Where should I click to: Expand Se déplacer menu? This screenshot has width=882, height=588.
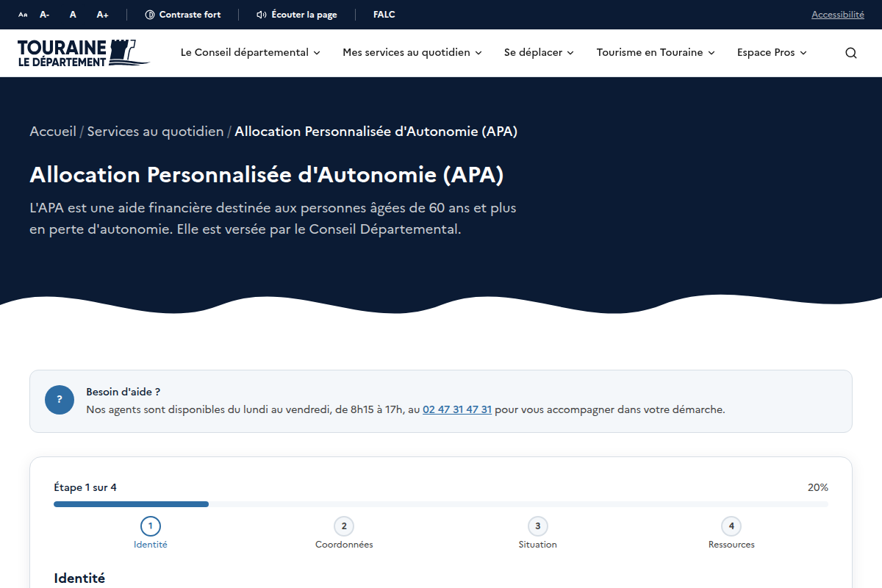[539, 53]
